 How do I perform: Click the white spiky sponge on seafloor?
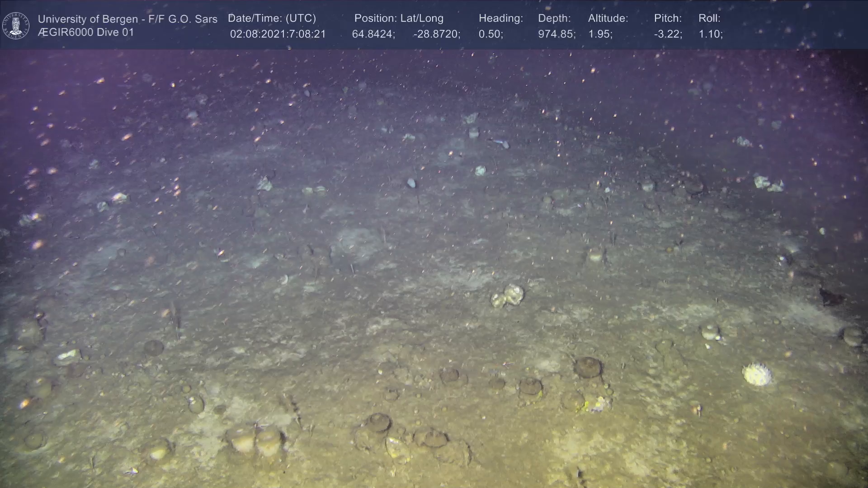coord(757,375)
